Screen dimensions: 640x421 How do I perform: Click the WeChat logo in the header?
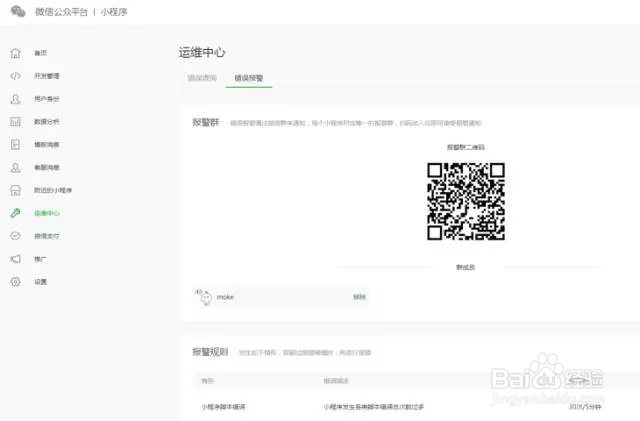[18, 11]
